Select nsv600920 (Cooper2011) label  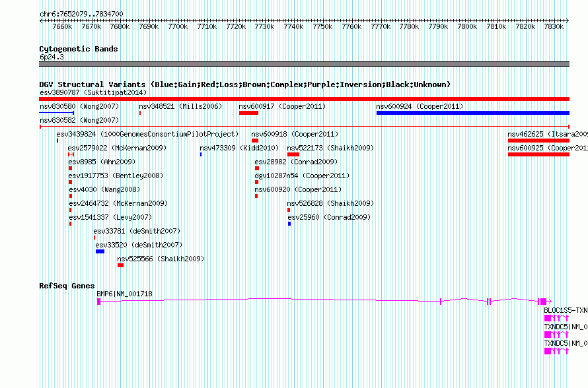coord(298,189)
